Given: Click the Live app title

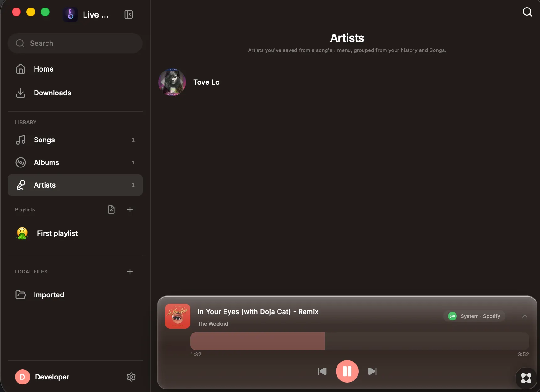Looking at the screenshot, I should pyautogui.click(x=95, y=15).
